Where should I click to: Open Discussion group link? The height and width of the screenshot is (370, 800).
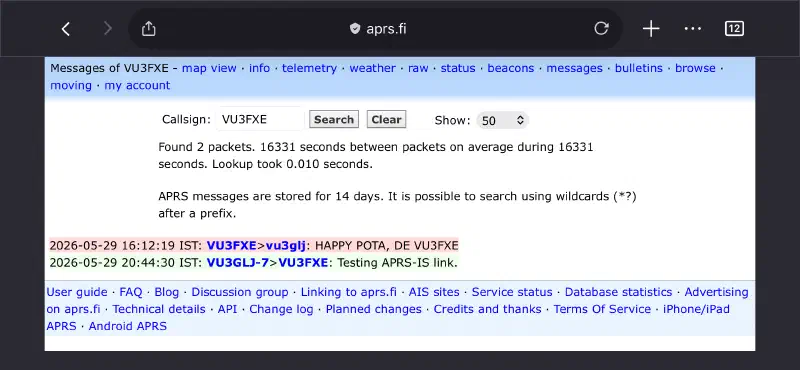coord(240,292)
